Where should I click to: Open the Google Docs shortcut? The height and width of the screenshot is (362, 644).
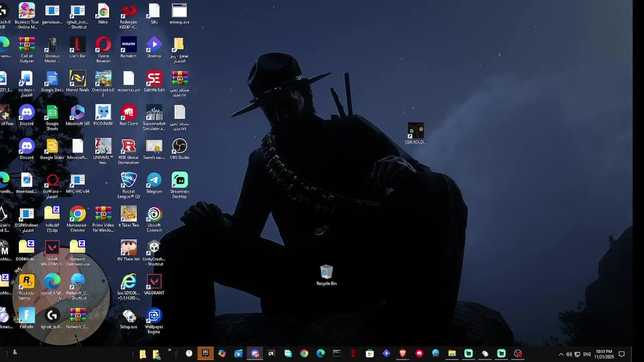coord(52,81)
